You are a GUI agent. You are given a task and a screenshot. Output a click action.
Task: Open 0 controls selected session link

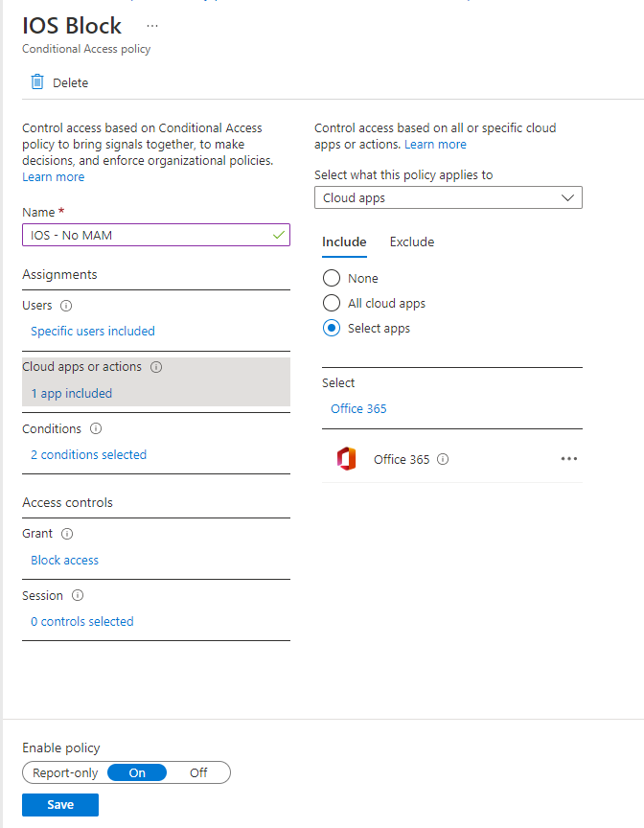[x=81, y=622]
